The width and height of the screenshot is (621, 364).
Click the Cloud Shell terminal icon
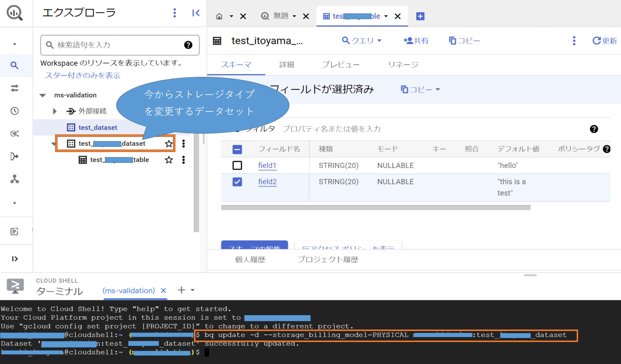(15, 286)
